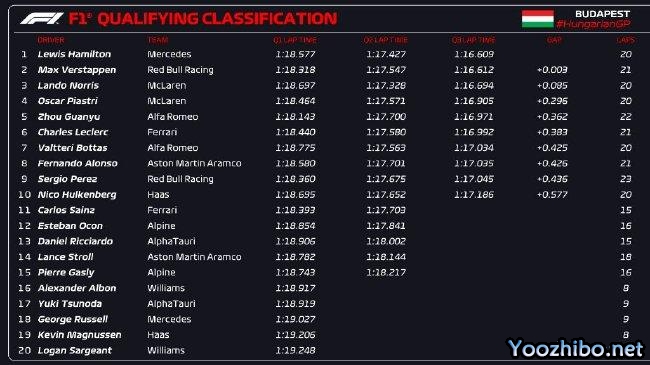This screenshot has width=650, height=365.
Task: Click Logan Sargeant's Q1 time 1:19.248
Action: pos(296,350)
